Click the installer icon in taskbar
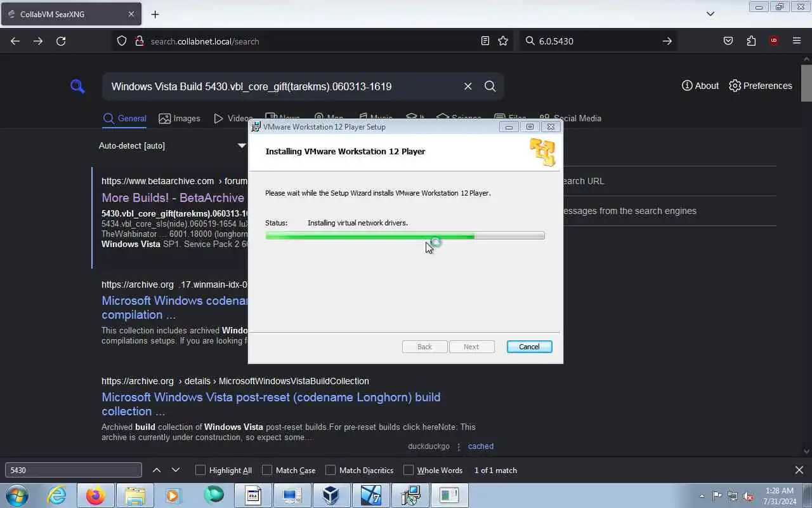 tap(410, 495)
